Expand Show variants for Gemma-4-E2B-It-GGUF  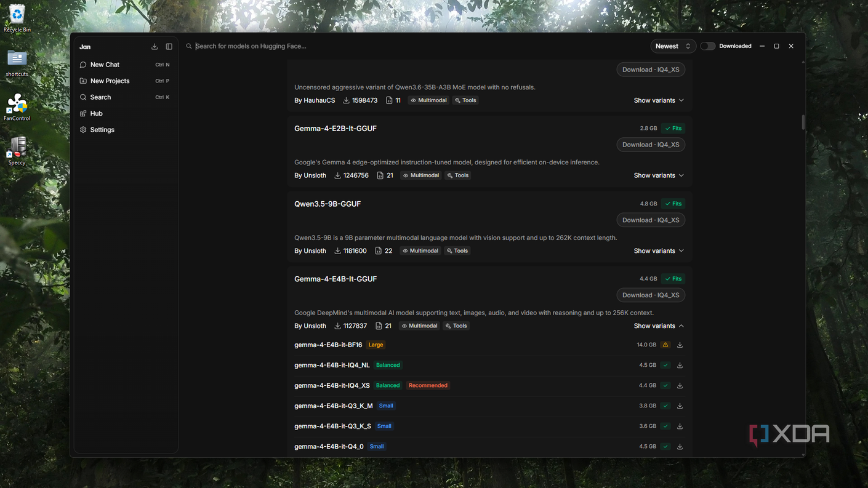pos(659,175)
